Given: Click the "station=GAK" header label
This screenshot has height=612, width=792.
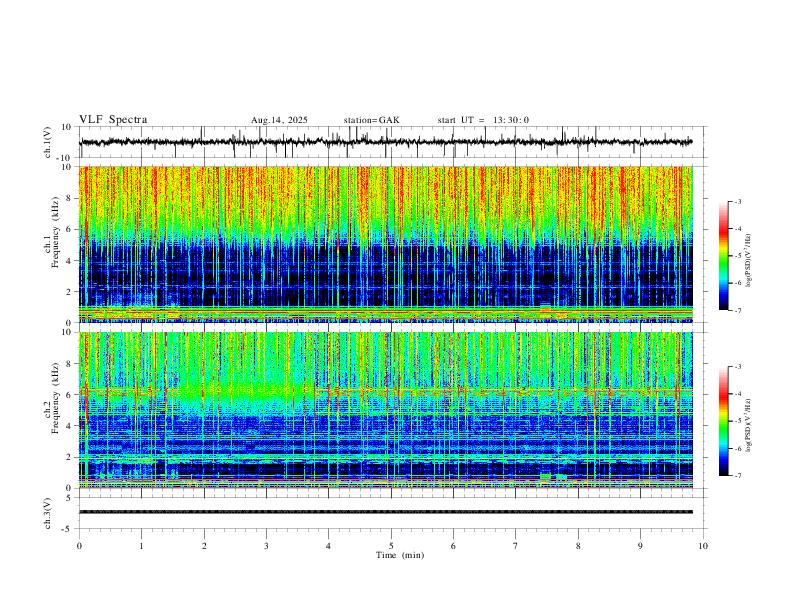Looking at the screenshot, I should click(372, 120).
